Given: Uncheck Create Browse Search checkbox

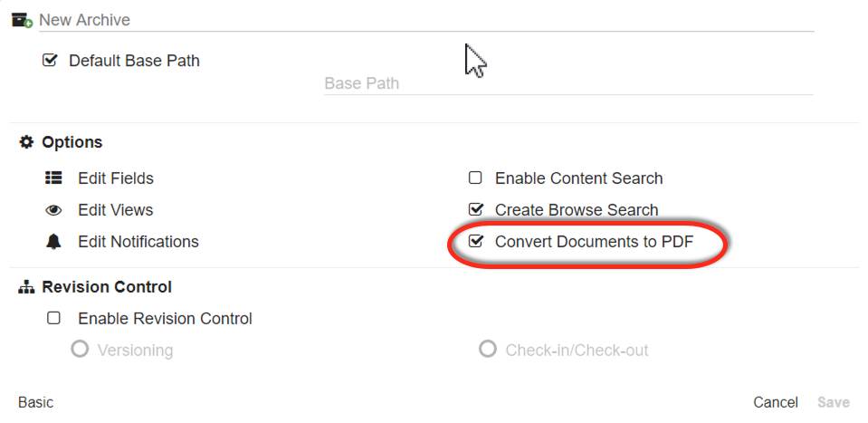Looking at the screenshot, I should pos(475,210).
